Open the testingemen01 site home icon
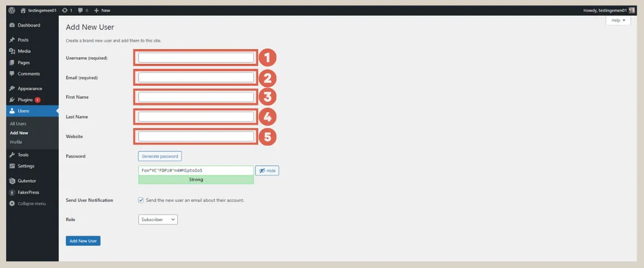 [23, 10]
